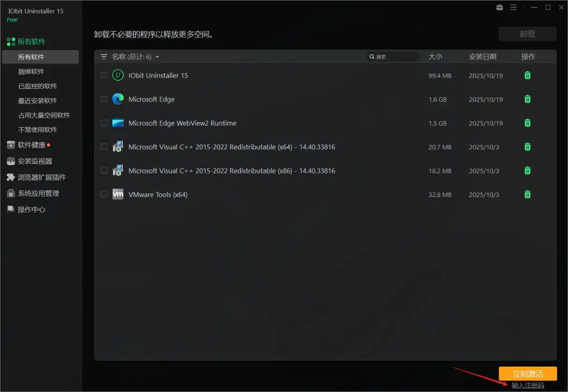
Task: Click the VMware Tools (x64) name text
Action: (x=158, y=195)
